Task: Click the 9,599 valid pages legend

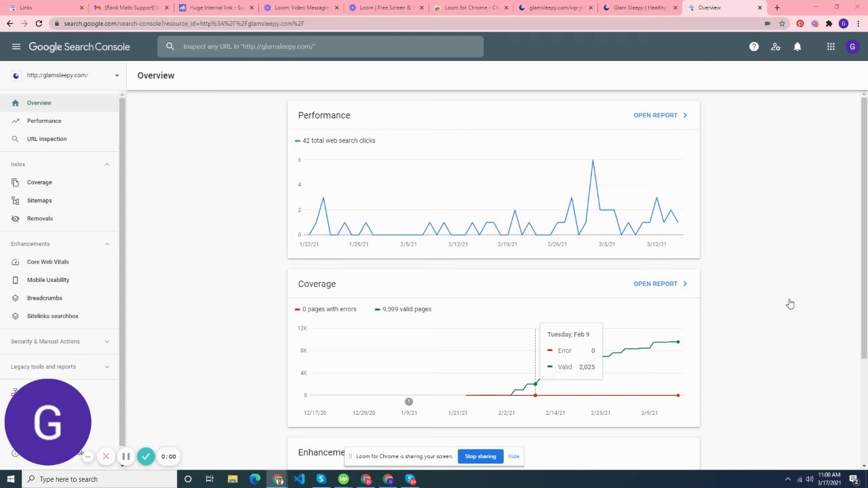Action: click(403, 309)
